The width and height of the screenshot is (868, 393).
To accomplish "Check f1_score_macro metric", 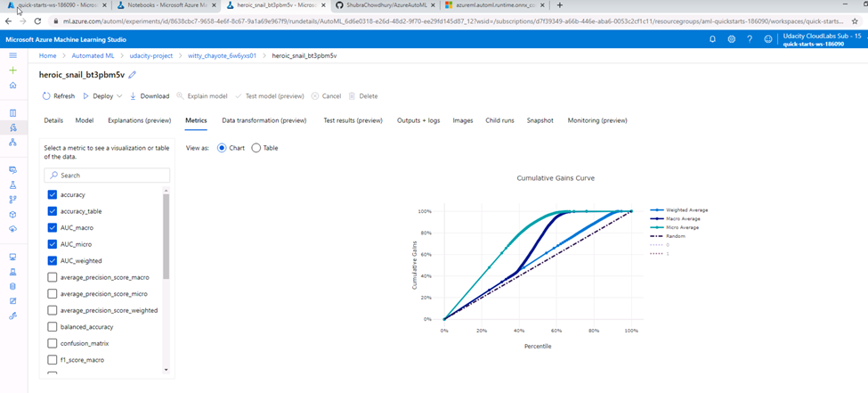I will (53, 360).
